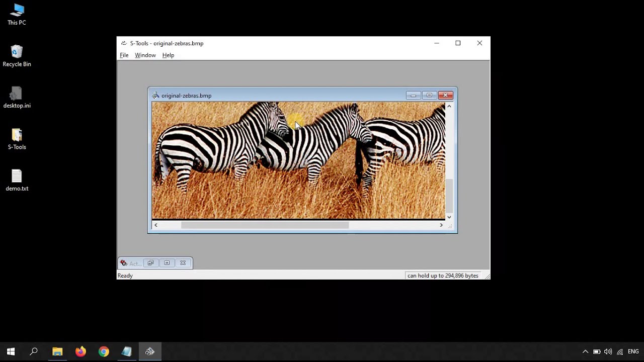The width and height of the screenshot is (644, 362).
Task: Close the original-zebras.bmp child window
Action: tap(445, 96)
